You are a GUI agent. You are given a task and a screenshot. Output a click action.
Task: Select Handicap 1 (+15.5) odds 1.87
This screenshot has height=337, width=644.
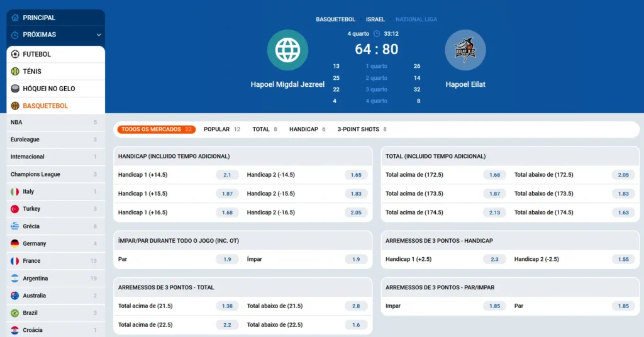tap(227, 194)
